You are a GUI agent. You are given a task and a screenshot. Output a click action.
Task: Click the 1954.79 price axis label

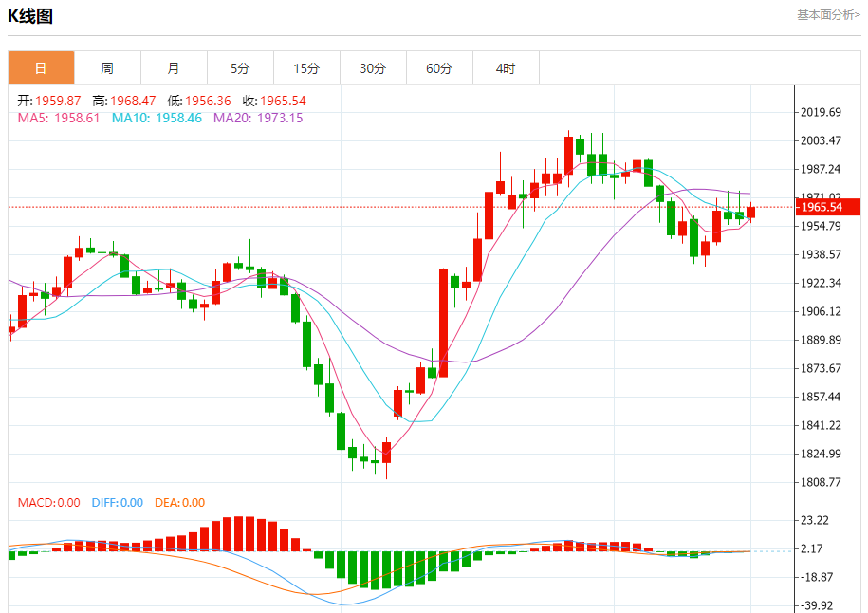pyautogui.click(x=821, y=226)
